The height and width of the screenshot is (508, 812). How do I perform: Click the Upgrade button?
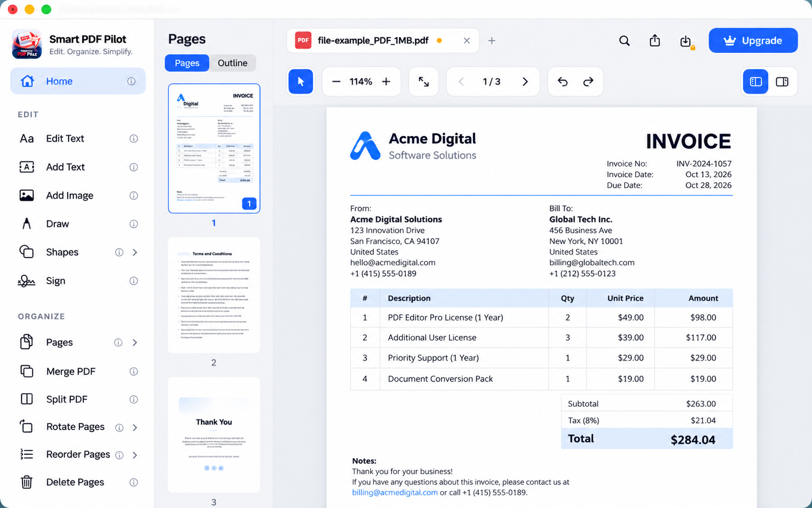753,40
